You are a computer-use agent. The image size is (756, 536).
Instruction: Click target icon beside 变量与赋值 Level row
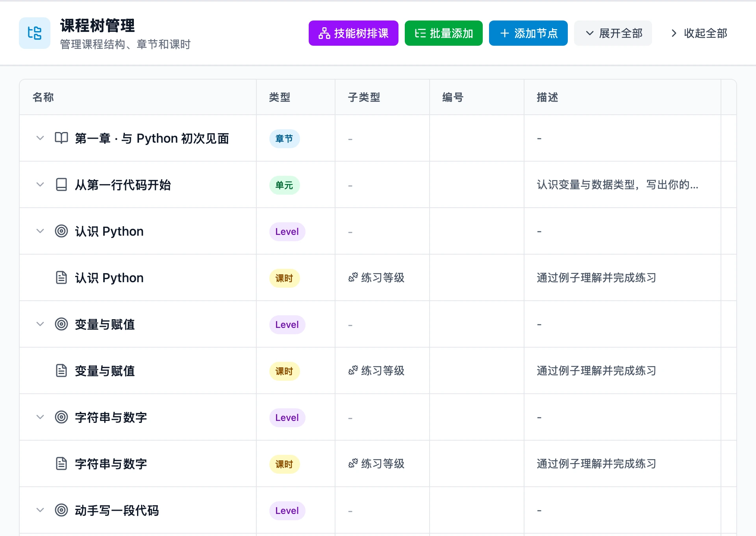pos(61,324)
